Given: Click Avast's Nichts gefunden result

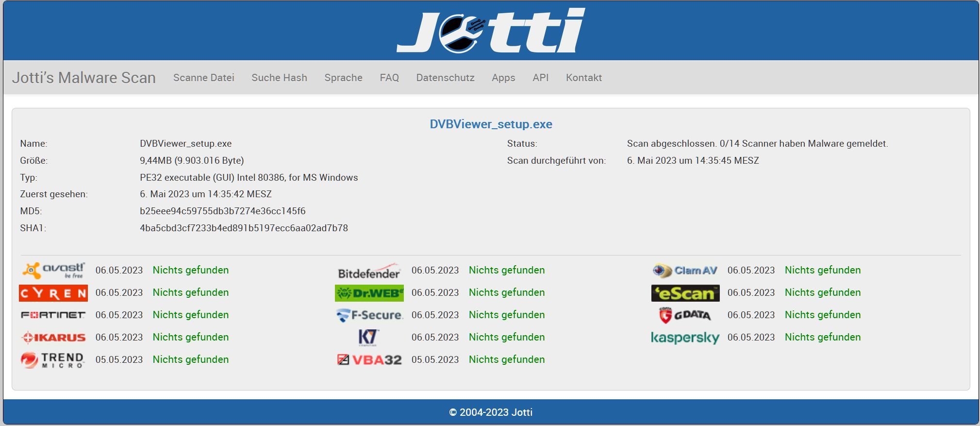Looking at the screenshot, I should tap(191, 270).
